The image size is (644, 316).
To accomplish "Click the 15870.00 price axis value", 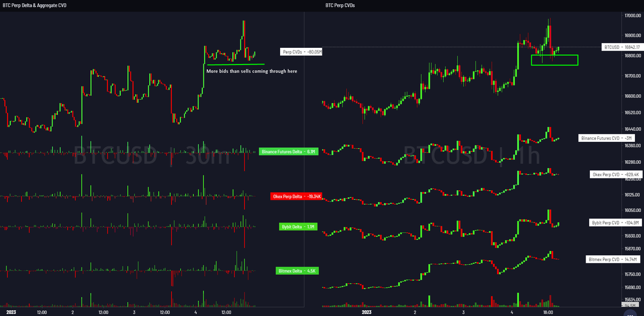I will tap(633, 249).
